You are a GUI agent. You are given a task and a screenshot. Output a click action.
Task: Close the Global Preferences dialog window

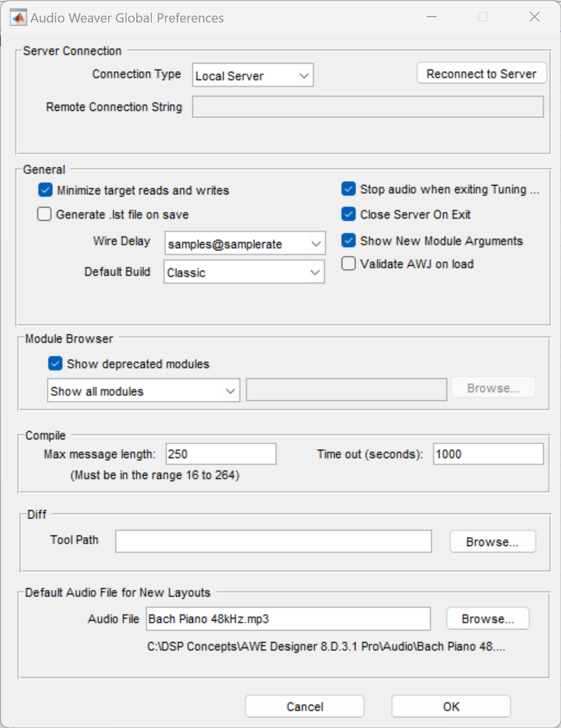[x=534, y=17]
